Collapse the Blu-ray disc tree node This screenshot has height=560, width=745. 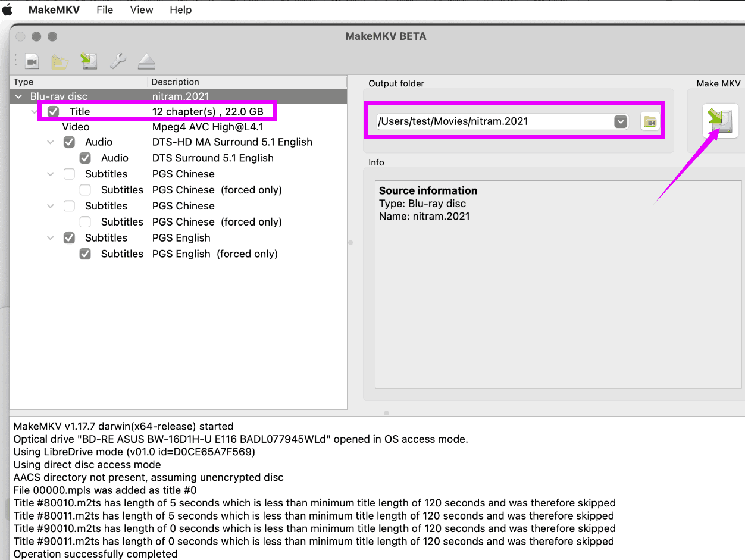(18, 96)
